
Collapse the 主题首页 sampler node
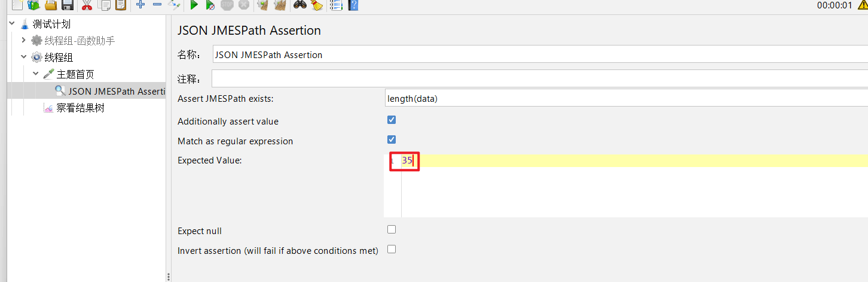(x=36, y=74)
